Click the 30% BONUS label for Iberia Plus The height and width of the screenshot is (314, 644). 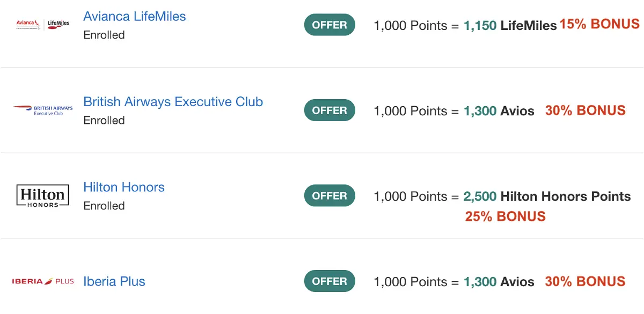click(585, 281)
